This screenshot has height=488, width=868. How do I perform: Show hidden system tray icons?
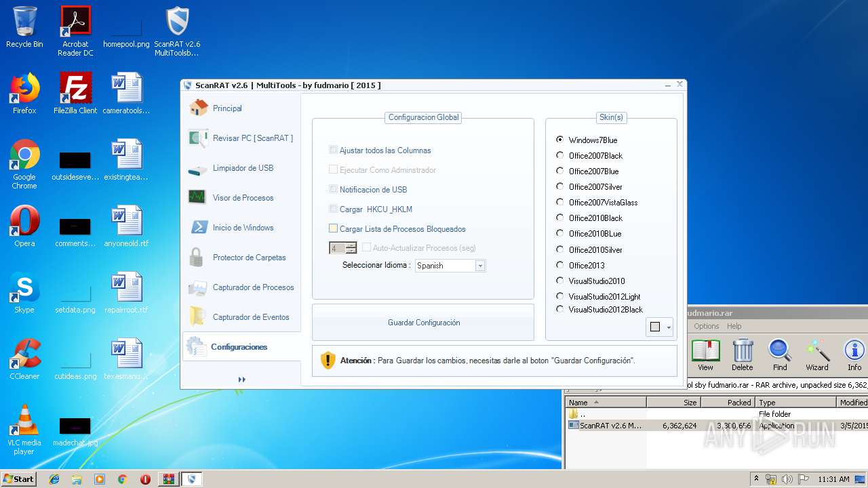pos(756,479)
